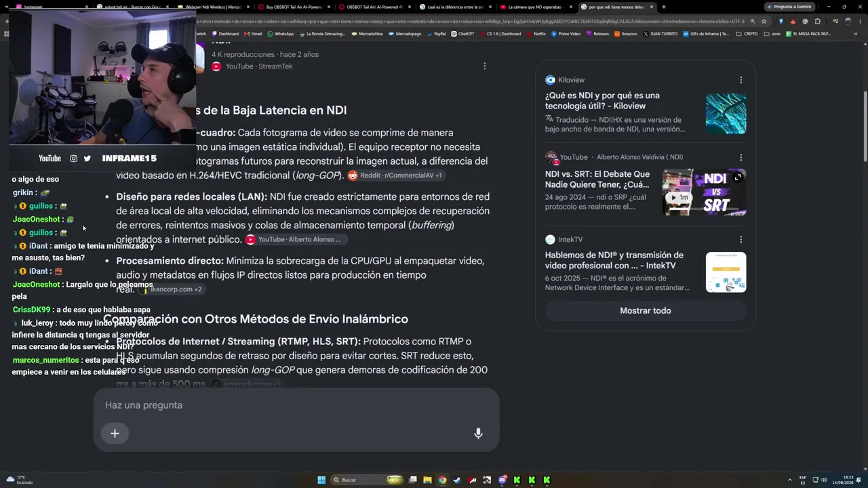The width and height of the screenshot is (868, 488).
Task: Open the ChatGPT bookmark
Action: click(462, 33)
